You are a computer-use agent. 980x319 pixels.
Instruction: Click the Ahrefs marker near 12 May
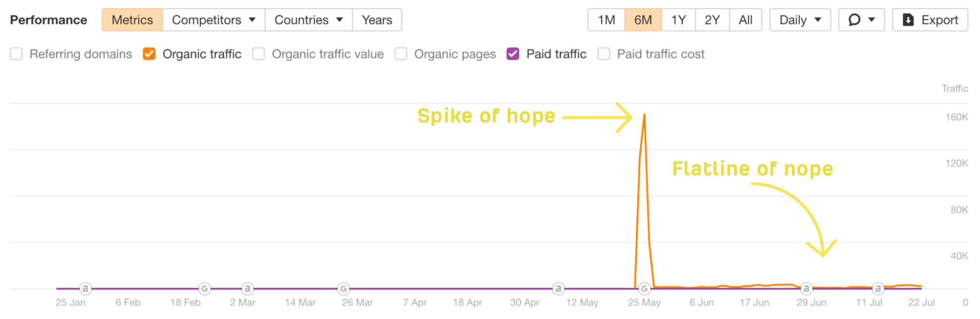point(559,289)
